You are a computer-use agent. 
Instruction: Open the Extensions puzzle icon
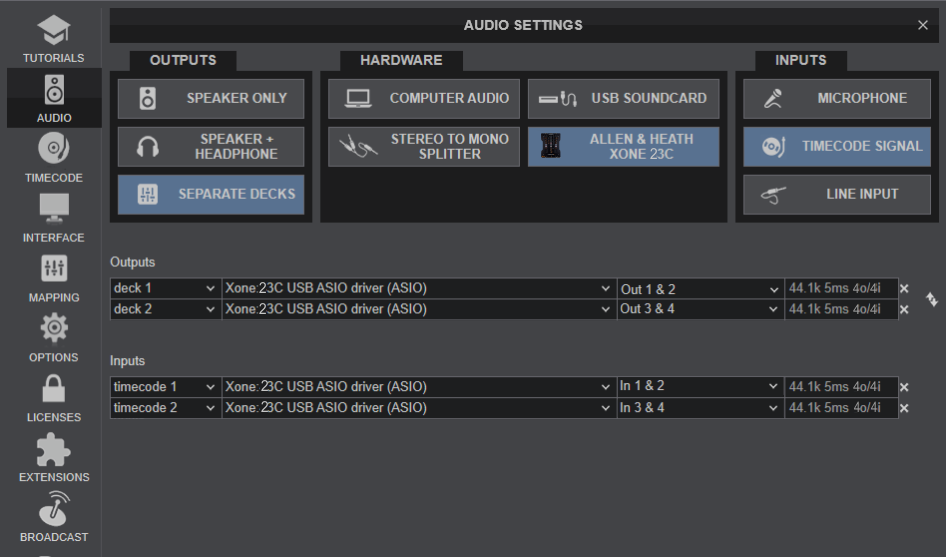(53, 458)
